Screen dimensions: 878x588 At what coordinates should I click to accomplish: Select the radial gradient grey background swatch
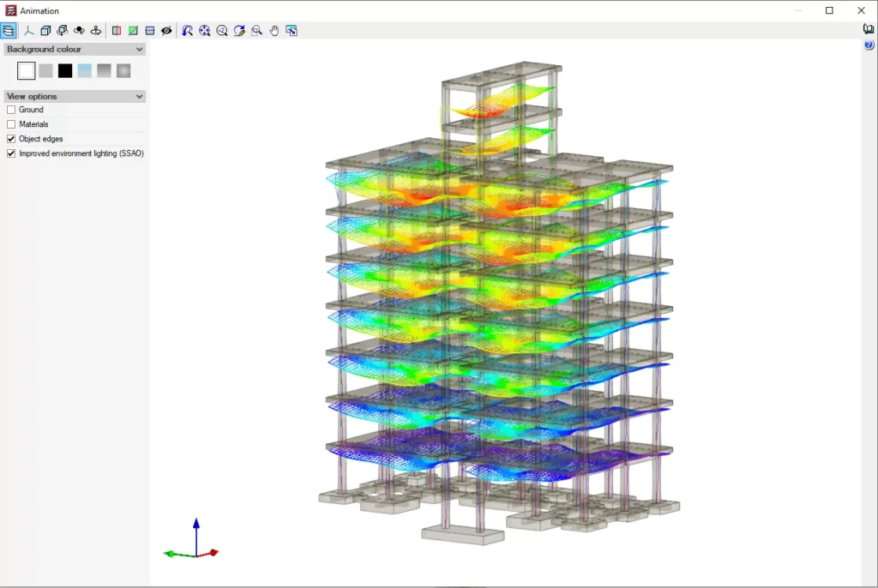(x=123, y=71)
